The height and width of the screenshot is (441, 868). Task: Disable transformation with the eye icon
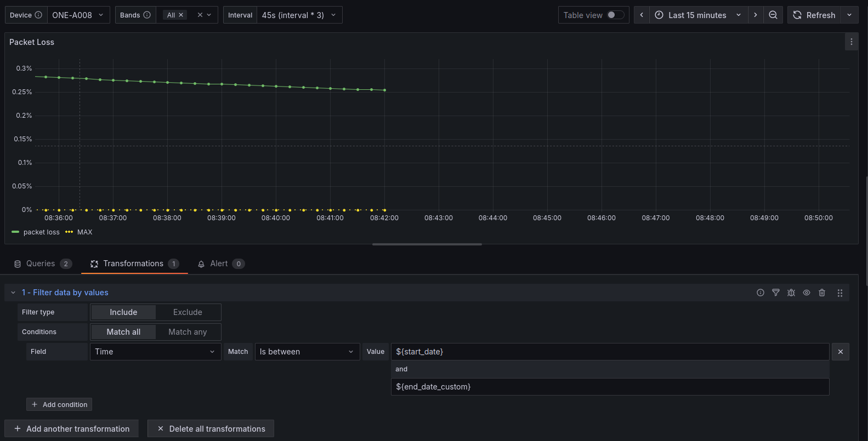click(807, 293)
